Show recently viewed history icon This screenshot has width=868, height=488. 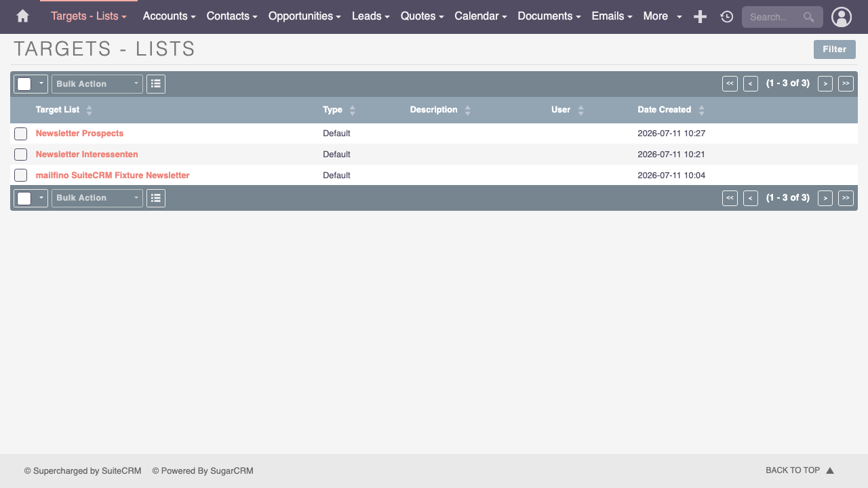coord(727,17)
